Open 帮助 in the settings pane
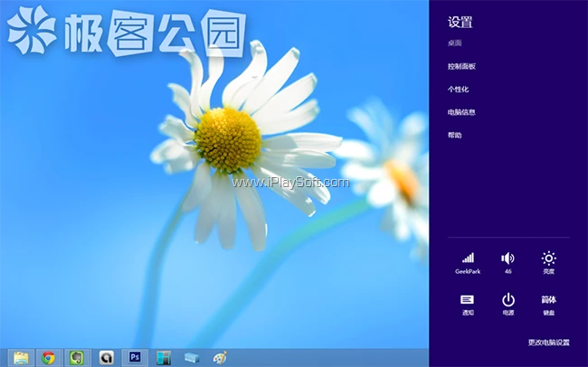The width and height of the screenshot is (588, 367). click(454, 135)
